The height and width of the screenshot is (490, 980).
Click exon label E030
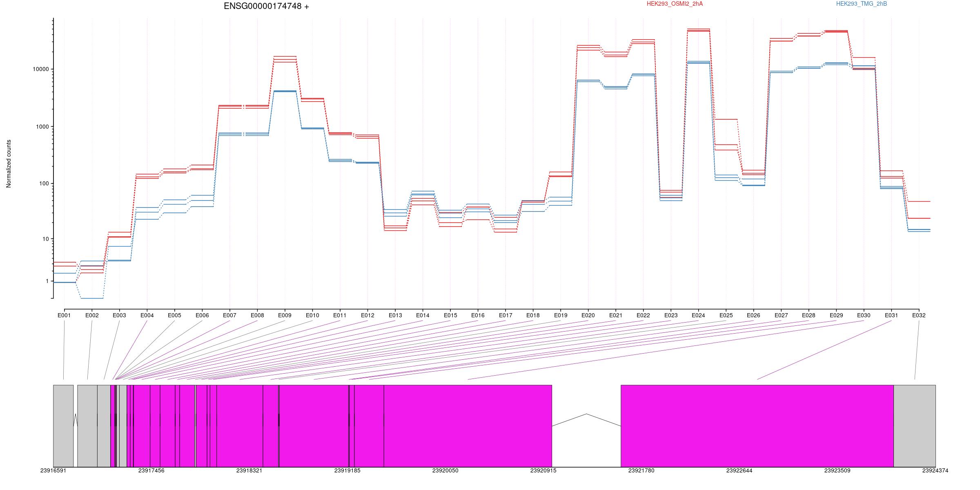click(864, 315)
